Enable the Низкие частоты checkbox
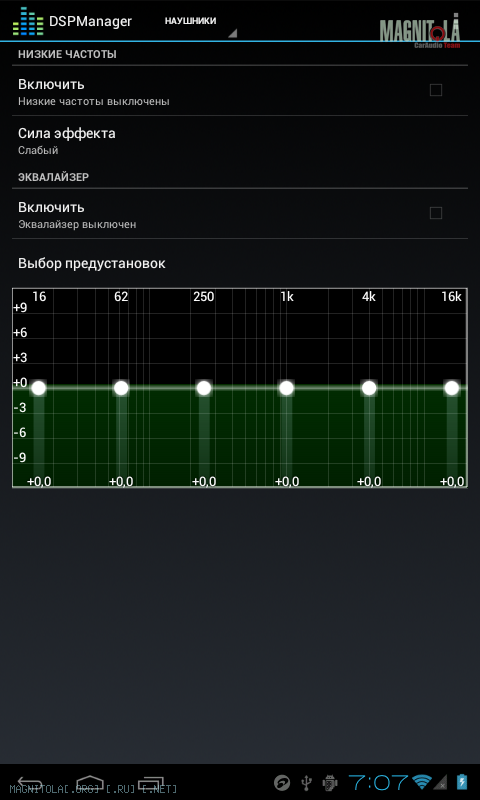The height and width of the screenshot is (800, 480). [436, 90]
